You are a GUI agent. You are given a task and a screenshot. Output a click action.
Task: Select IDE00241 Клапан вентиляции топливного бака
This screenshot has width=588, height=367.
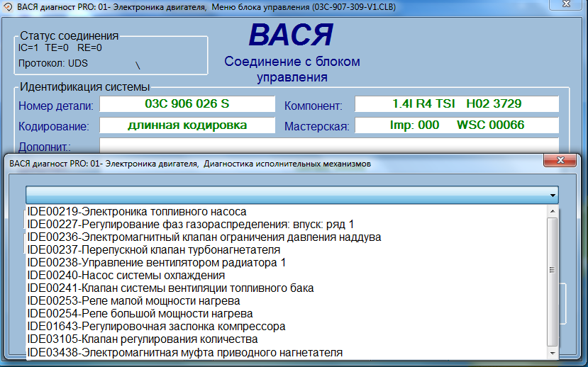(170, 288)
